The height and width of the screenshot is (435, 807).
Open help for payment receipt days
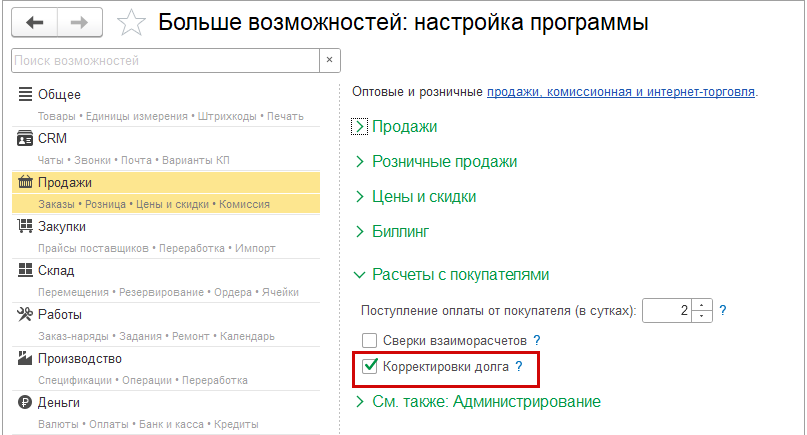point(723,310)
